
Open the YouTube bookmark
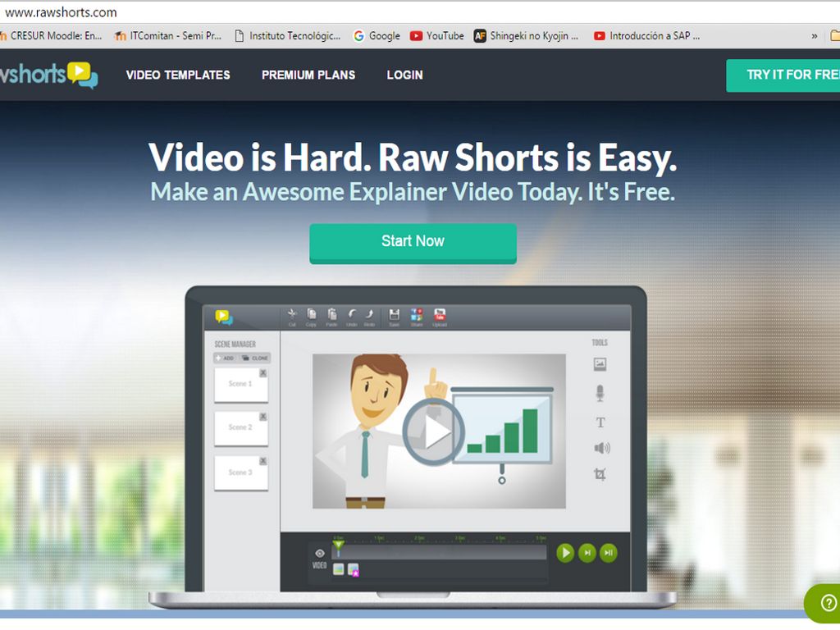point(436,36)
